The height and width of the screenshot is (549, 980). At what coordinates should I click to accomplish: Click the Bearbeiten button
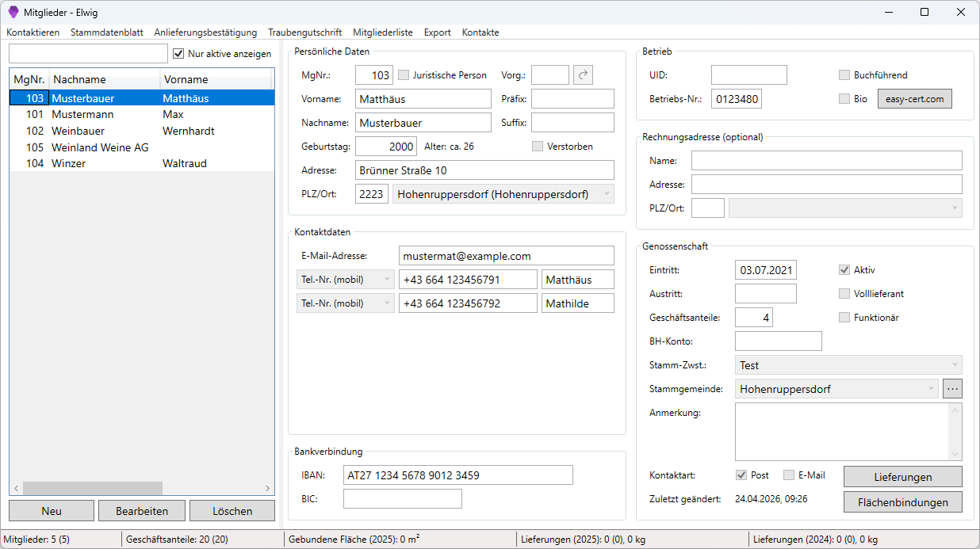coord(142,511)
